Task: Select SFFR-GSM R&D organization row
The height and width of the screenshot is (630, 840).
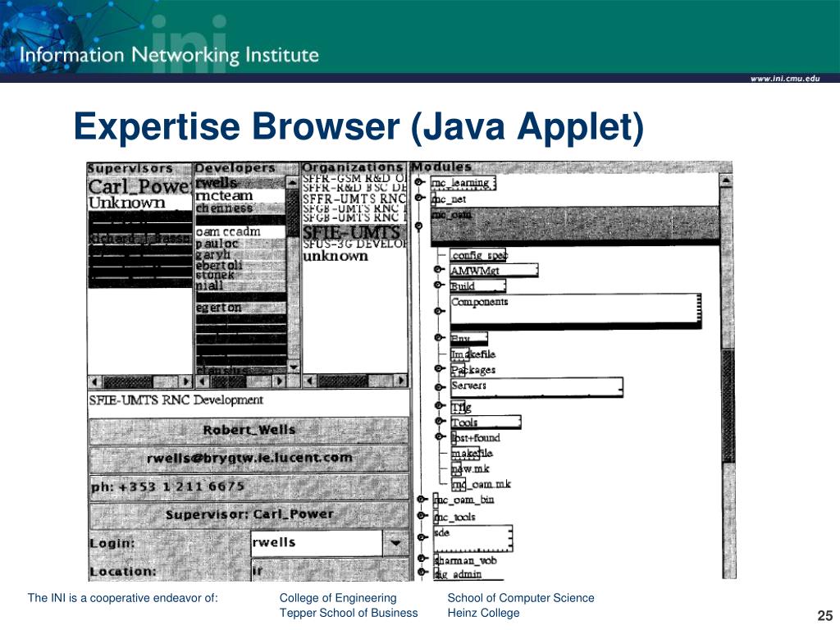Action: point(354,178)
